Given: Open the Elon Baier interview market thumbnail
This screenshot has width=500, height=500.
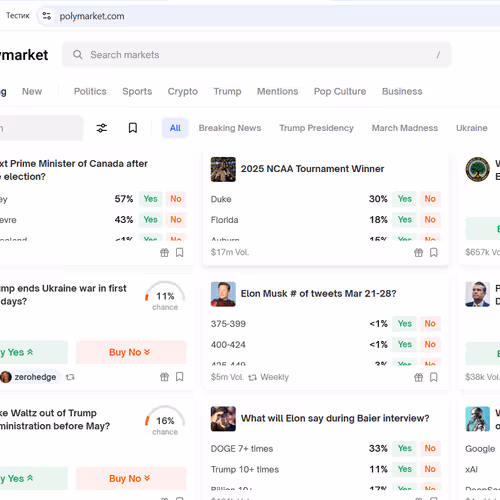Looking at the screenshot, I should coord(223,419).
